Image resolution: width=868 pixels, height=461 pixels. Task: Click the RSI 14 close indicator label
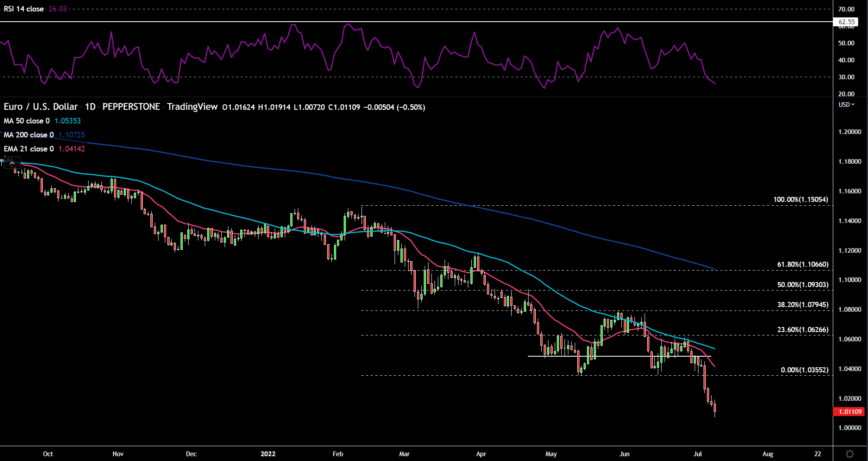24,9
